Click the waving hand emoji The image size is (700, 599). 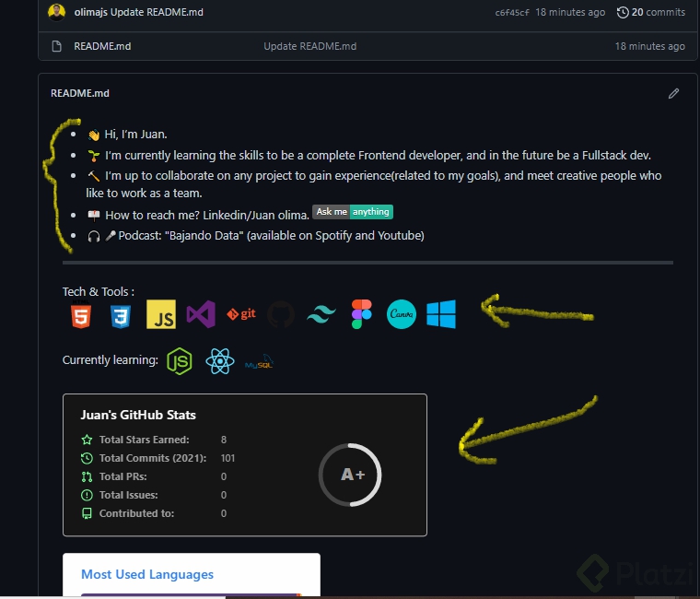[93, 135]
